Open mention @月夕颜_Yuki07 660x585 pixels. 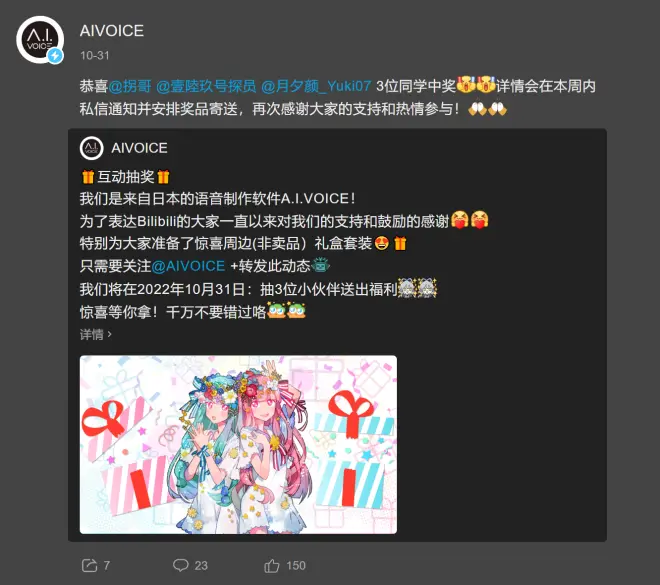tap(316, 86)
